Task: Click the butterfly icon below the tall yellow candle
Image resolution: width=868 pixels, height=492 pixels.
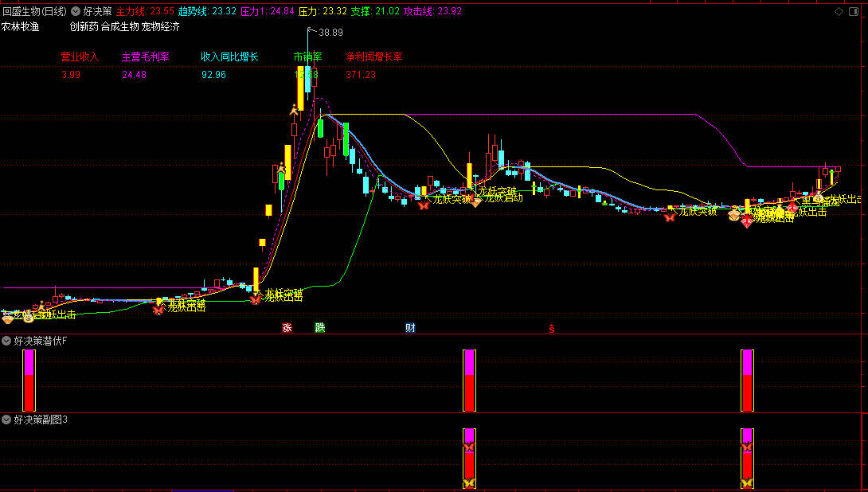Action: [x=255, y=299]
